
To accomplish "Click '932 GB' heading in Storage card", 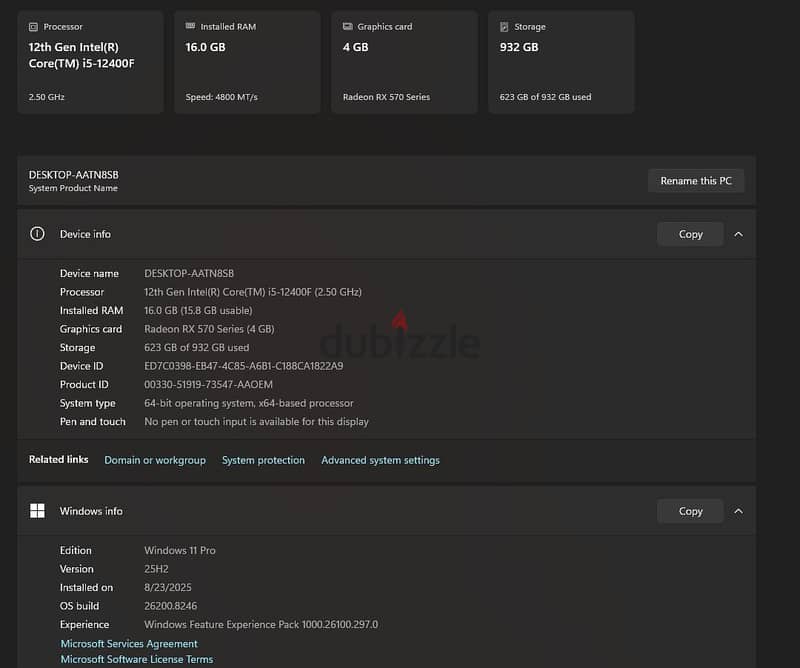I will pyautogui.click(x=519, y=47).
